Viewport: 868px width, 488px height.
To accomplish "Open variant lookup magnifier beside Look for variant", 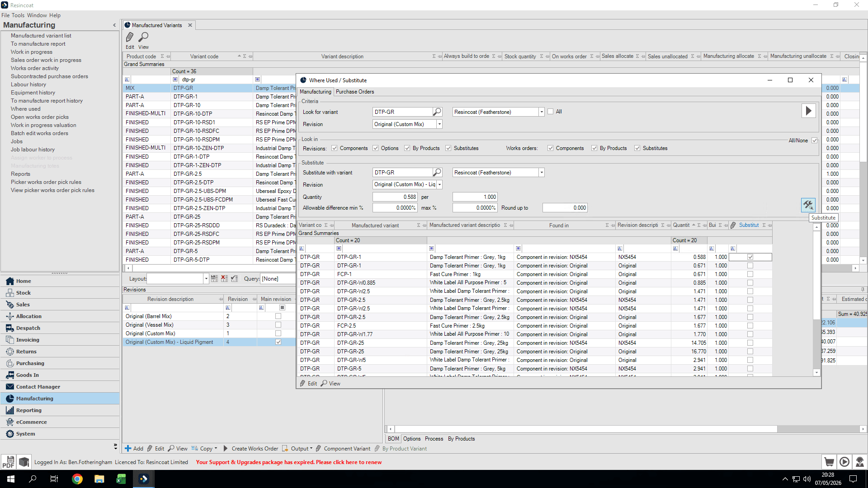I will tap(437, 112).
